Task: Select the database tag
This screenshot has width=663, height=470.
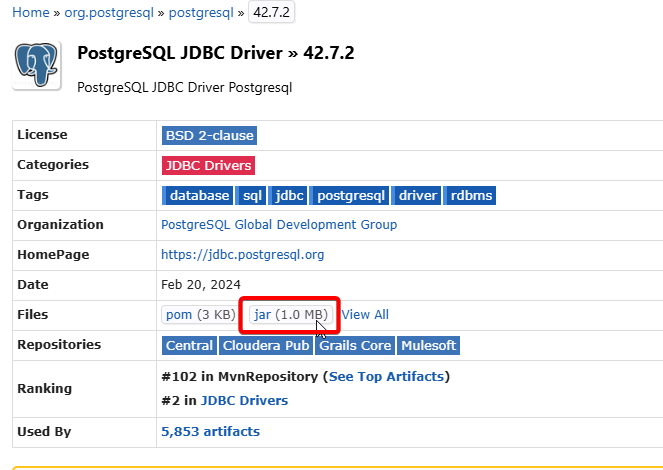Action: coord(197,195)
